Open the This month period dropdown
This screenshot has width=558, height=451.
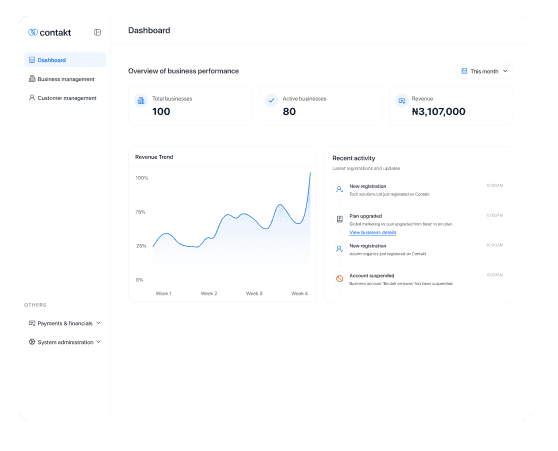[x=485, y=71]
